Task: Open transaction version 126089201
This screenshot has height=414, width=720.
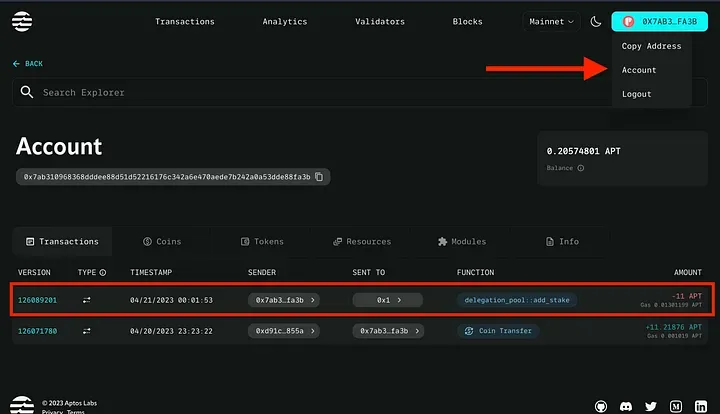Action: click(x=37, y=299)
